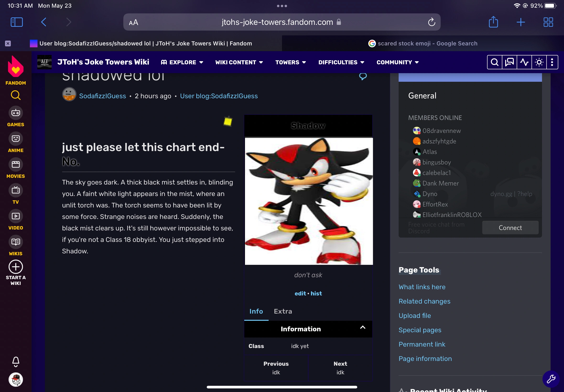564x392 pixels.
Task: Toggle the Safari sidebar panel
Action: tap(17, 22)
